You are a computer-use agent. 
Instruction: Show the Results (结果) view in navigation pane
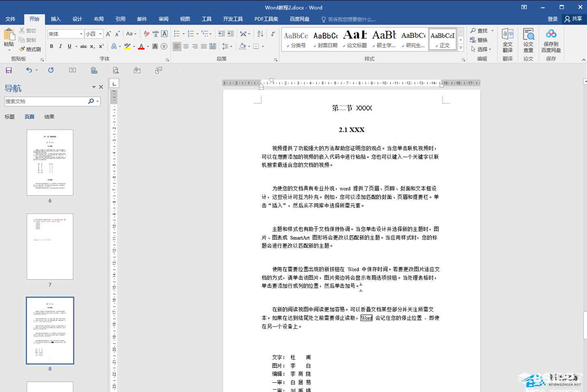pyautogui.click(x=49, y=117)
